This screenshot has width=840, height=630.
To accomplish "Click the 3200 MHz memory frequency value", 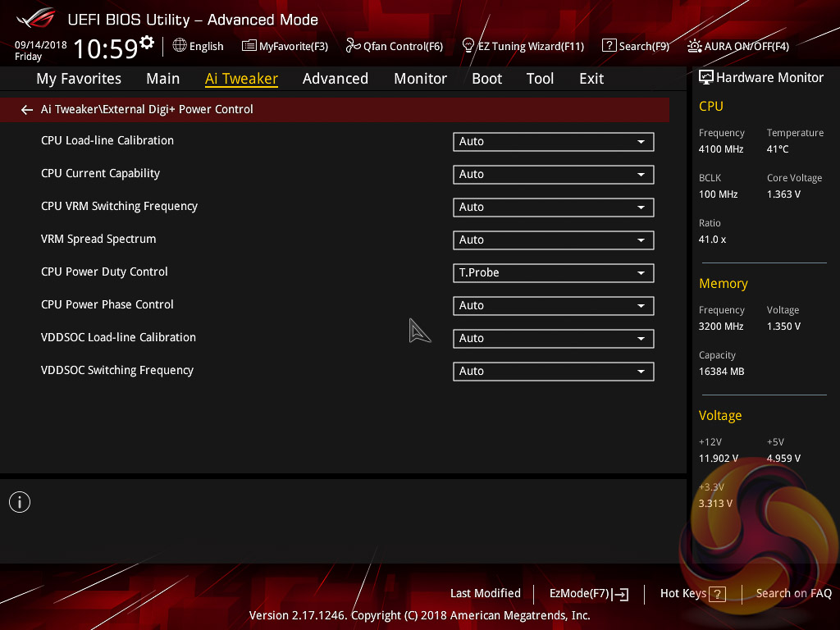I will pos(720,326).
